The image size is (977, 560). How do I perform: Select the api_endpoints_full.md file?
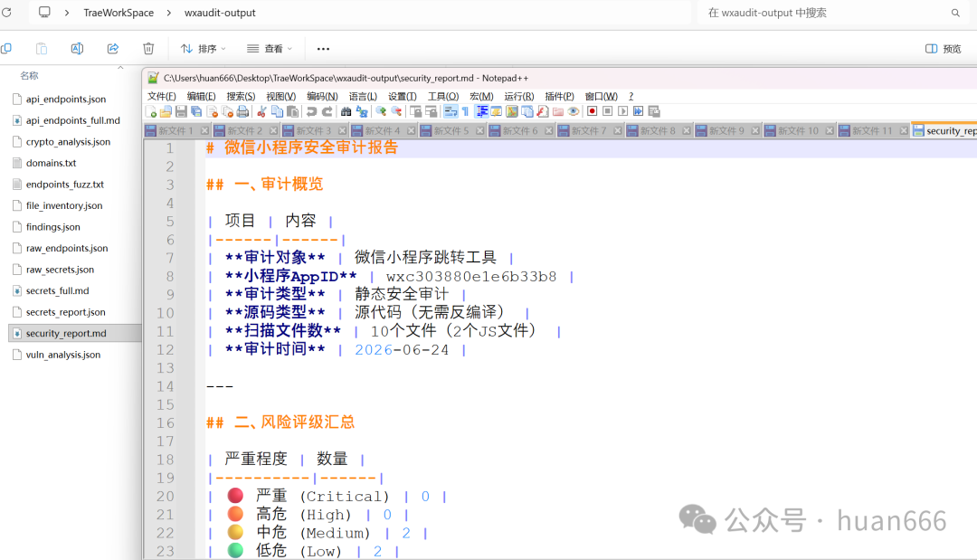tap(73, 120)
